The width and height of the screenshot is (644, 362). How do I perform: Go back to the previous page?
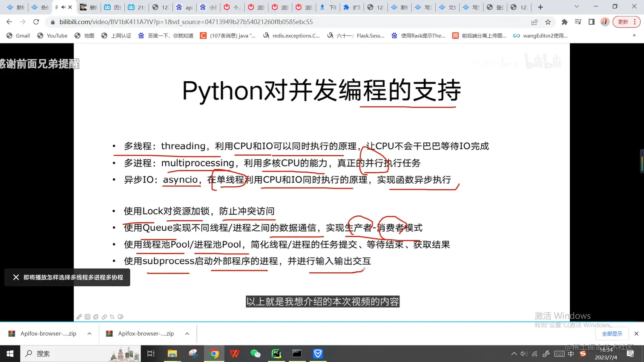tap(9, 22)
